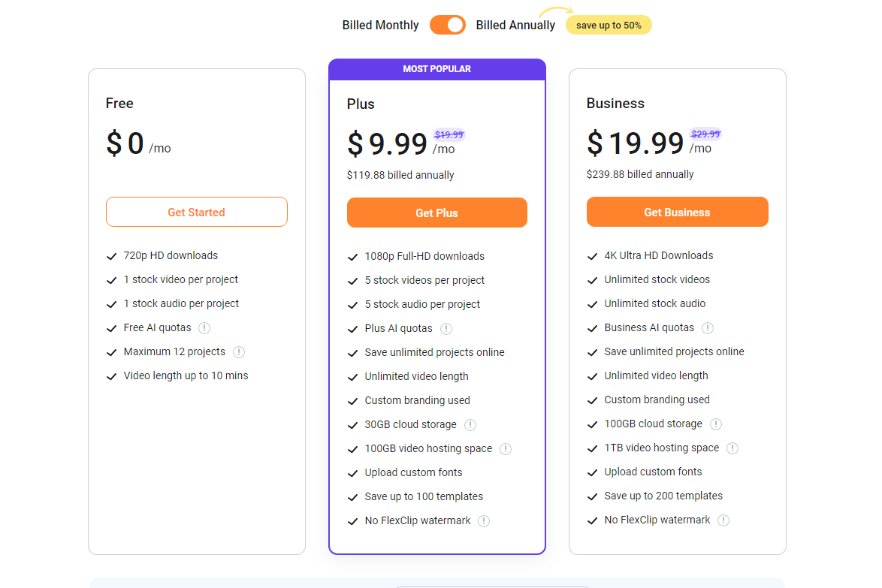Click the Get Plus button
Screen dimensions: 882x588
point(436,213)
